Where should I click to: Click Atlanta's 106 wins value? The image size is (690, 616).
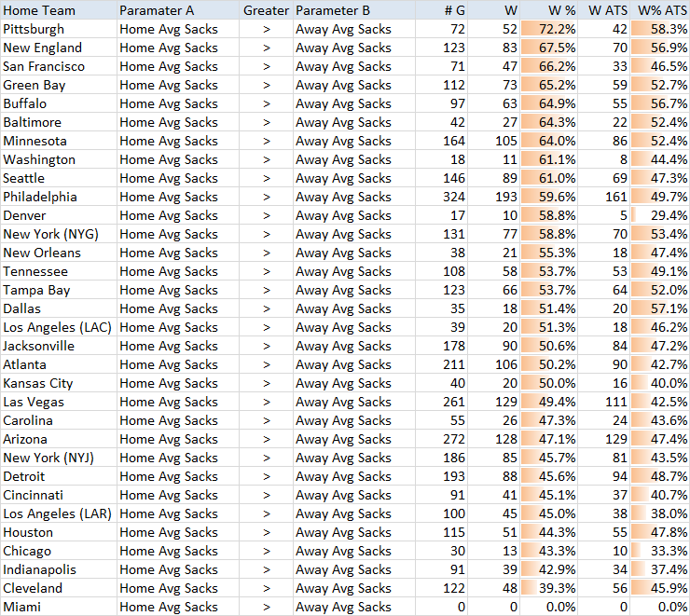[494, 364]
